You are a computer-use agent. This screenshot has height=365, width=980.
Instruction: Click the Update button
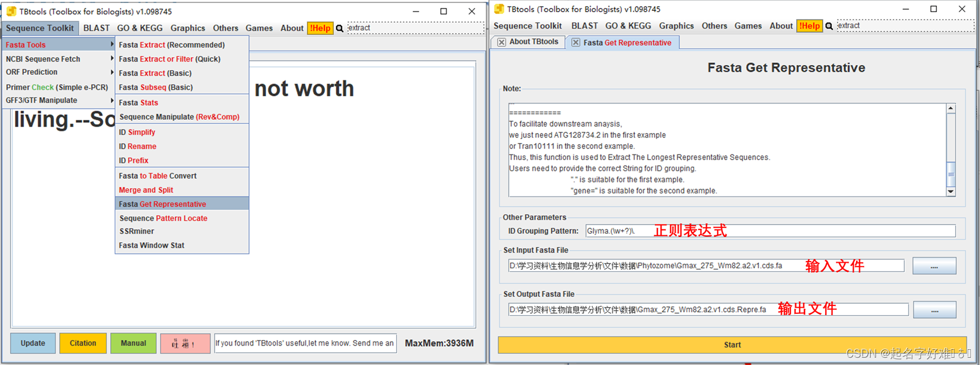tap(33, 343)
